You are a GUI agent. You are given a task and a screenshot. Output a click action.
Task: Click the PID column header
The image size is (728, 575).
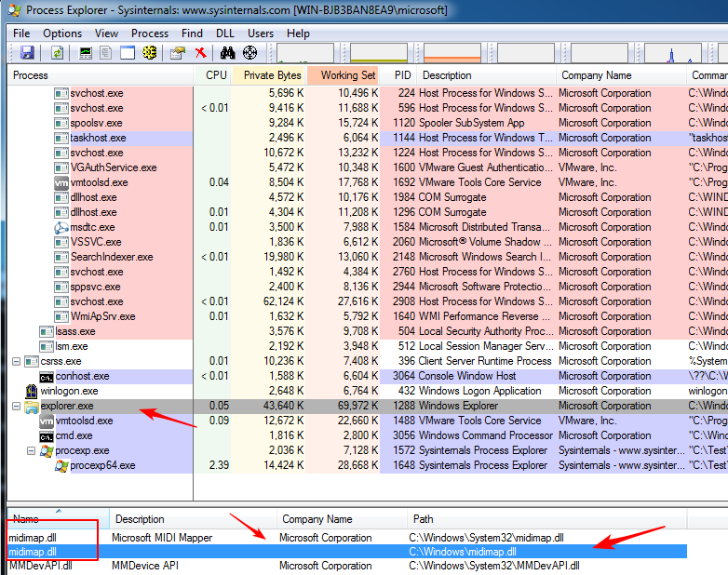[401, 75]
